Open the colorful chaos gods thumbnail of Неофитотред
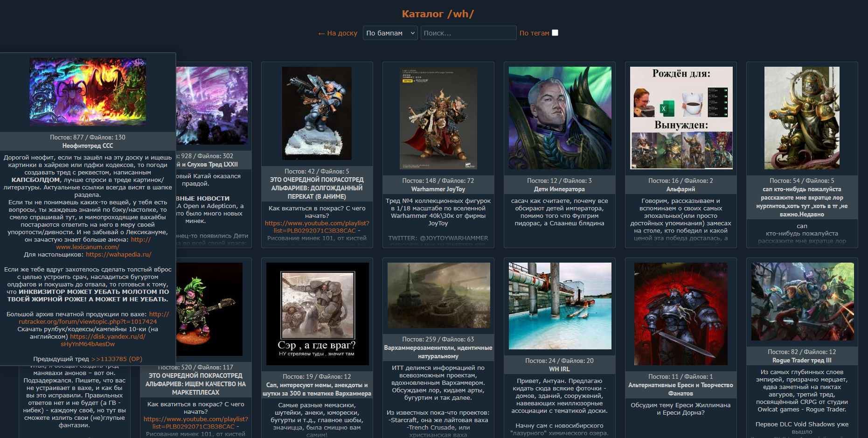This screenshot has height=438, width=868. [x=88, y=91]
